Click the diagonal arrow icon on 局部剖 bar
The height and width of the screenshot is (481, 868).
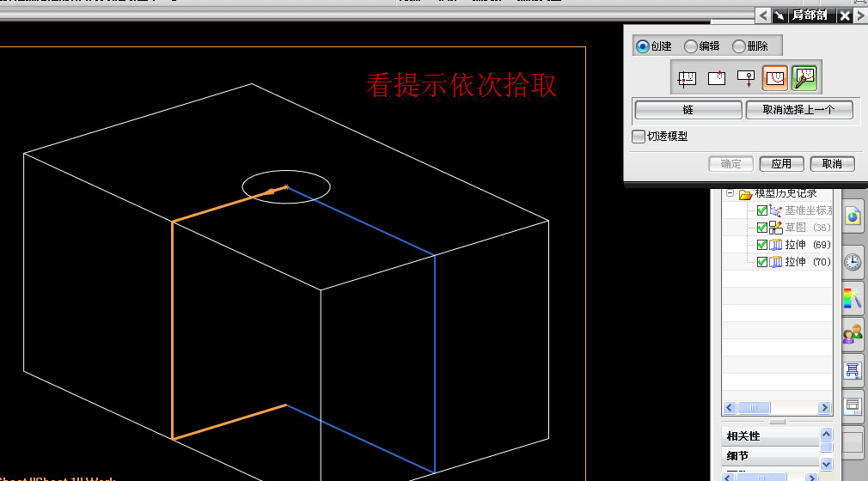(x=779, y=15)
